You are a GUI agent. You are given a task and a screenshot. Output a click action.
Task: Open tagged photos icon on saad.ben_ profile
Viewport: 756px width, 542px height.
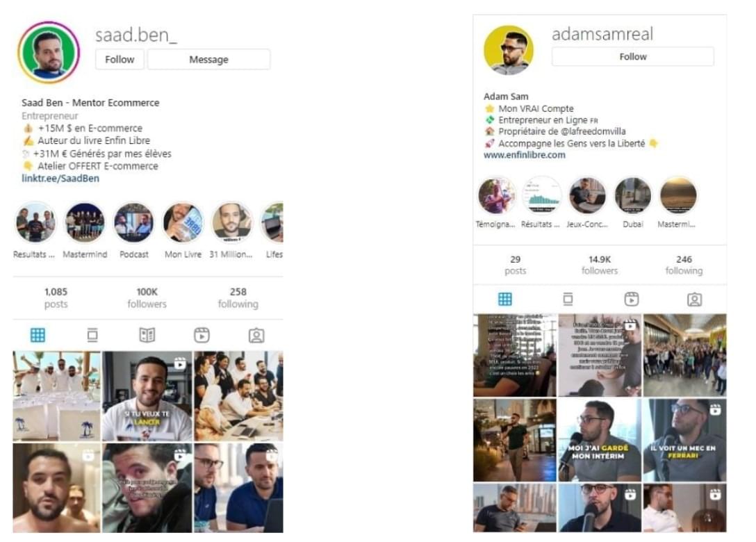point(256,335)
